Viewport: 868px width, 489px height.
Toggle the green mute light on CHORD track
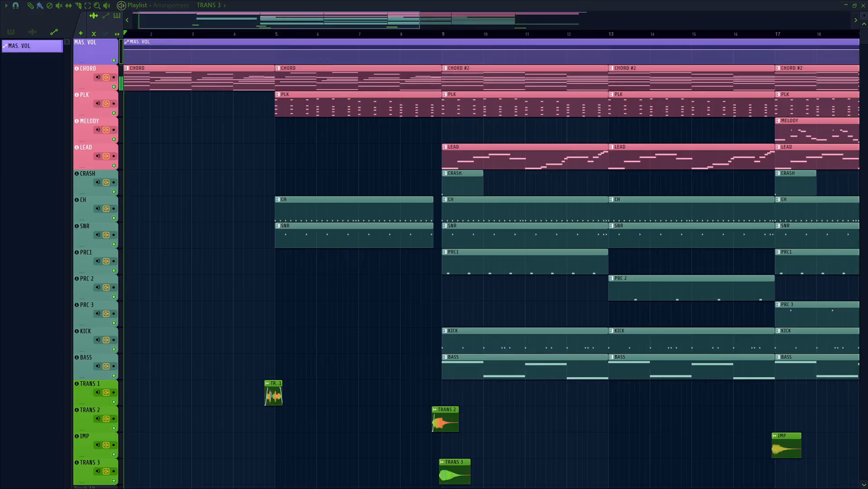pos(114,86)
